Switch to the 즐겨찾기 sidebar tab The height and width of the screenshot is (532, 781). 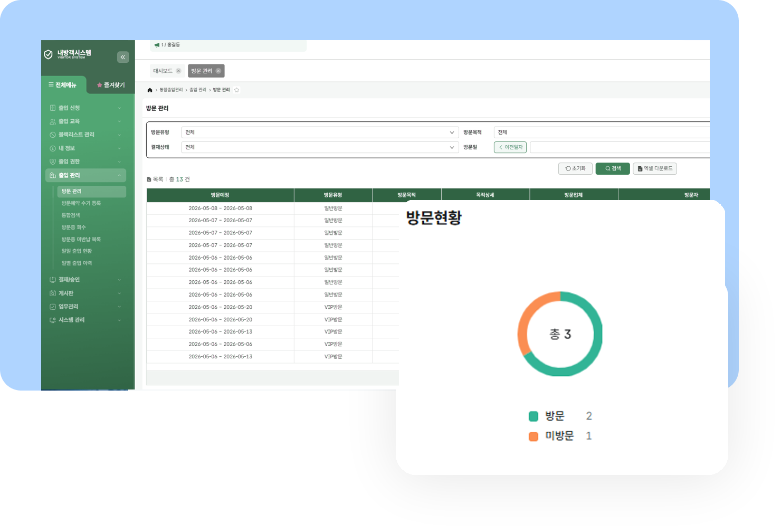click(111, 85)
